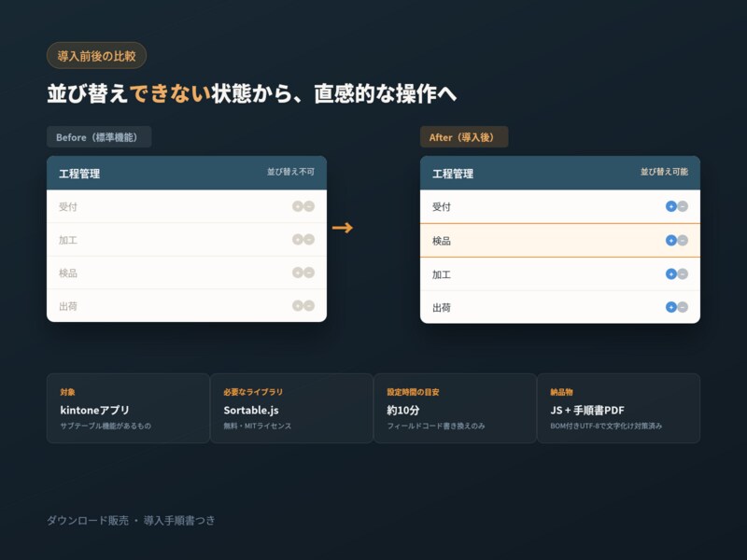Click the plus icon in Before table's 受付 row
The image size is (747, 560).
tap(298, 206)
